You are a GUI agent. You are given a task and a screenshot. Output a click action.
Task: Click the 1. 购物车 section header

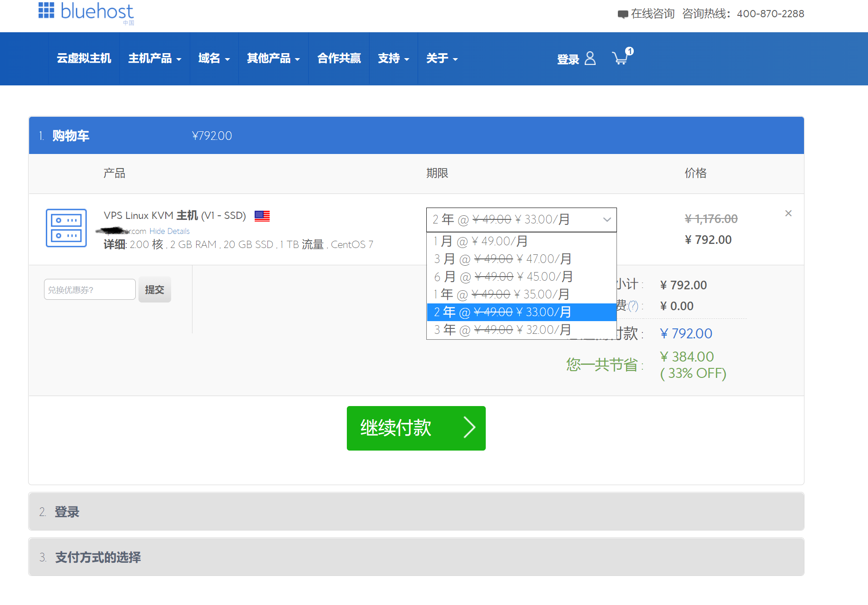tap(416, 135)
